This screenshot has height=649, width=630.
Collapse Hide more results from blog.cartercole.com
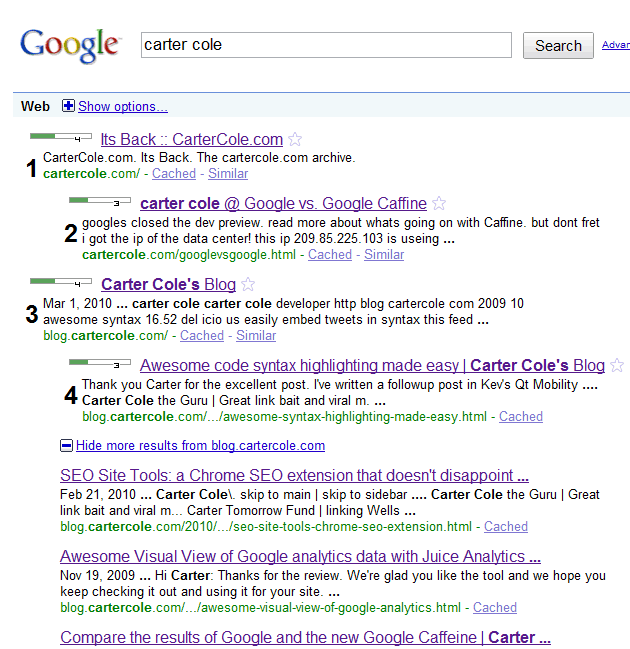[x=66, y=446]
